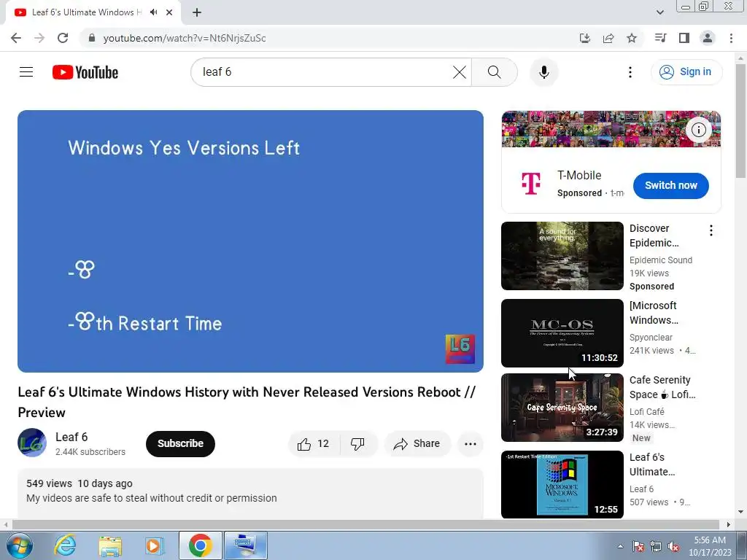The height and width of the screenshot is (560, 747).
Task: Open Epidemic Sound sponsored video thumbnail
Action: pyautogui.click(x=562, y=256)
